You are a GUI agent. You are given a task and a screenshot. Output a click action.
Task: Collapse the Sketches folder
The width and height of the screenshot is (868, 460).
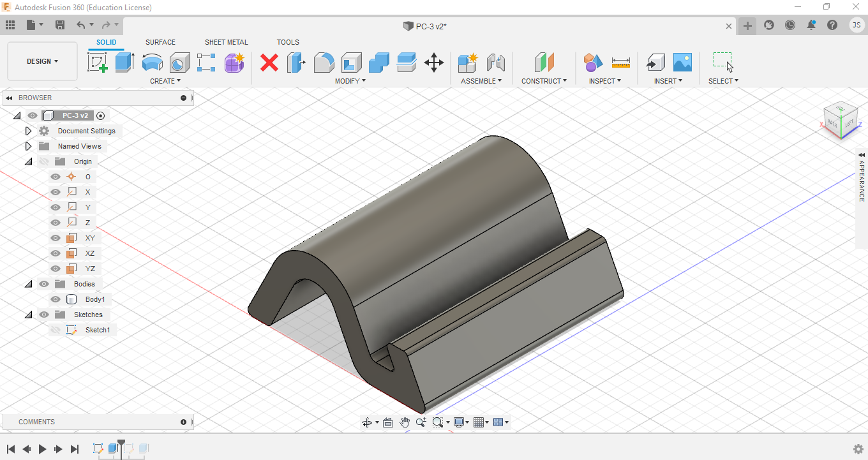coord(28,315)
